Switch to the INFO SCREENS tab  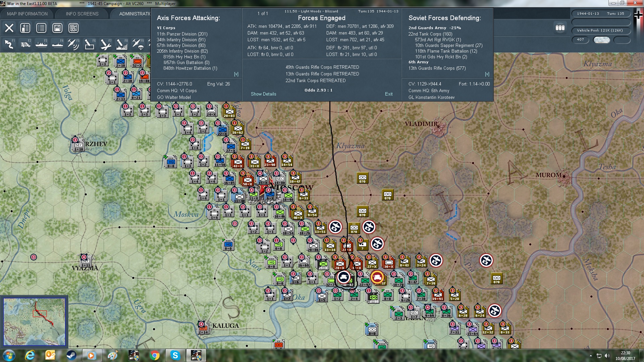point(82,14)
